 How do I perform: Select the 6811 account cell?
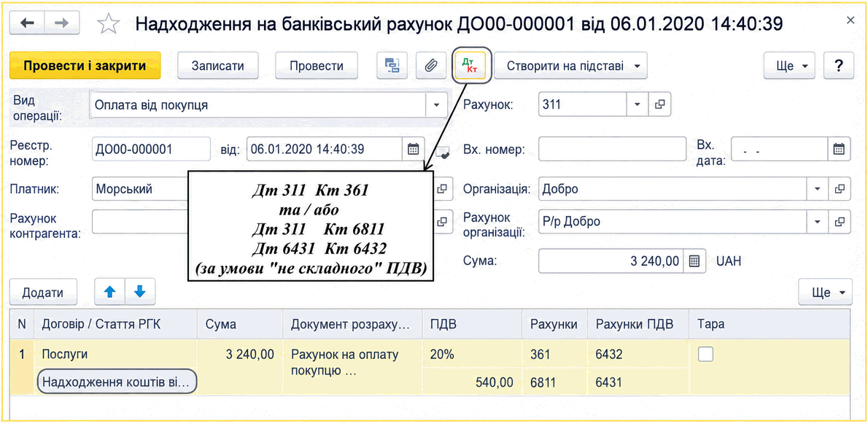pos(555,382)
